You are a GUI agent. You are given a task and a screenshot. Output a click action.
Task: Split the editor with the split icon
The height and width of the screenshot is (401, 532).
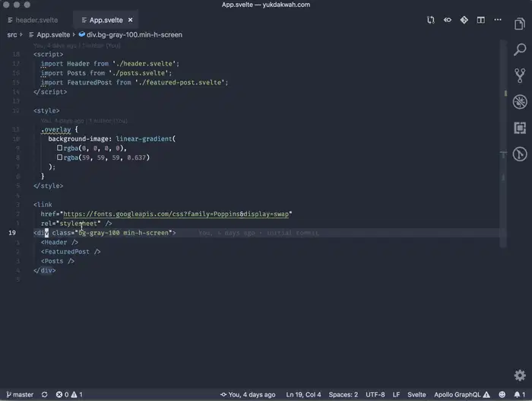pos(480,20)
